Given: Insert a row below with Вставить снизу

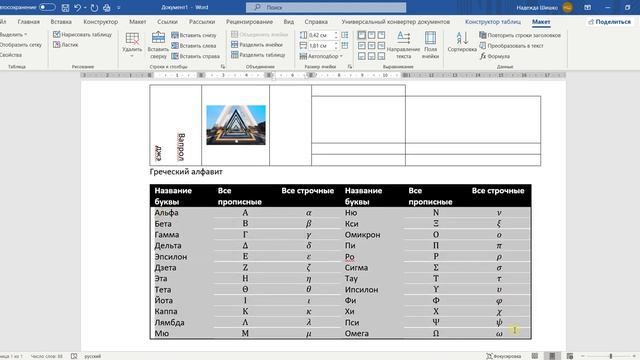Looking at the screenshot, I should 194,35.
